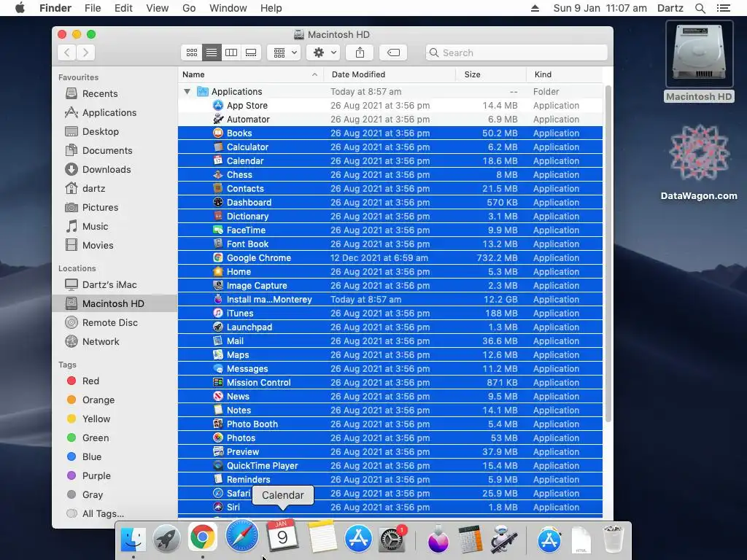Screen dimensions: 747x560
Task: Open the Finder menu
Action: coord(55,8)
